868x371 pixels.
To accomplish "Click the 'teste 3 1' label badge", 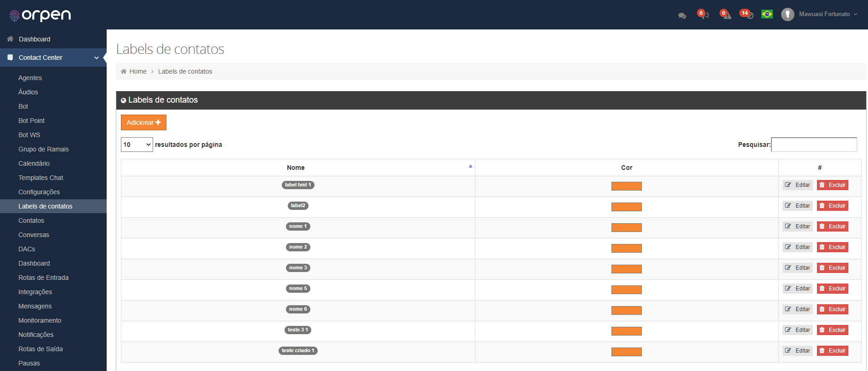I will click(298, 330).
